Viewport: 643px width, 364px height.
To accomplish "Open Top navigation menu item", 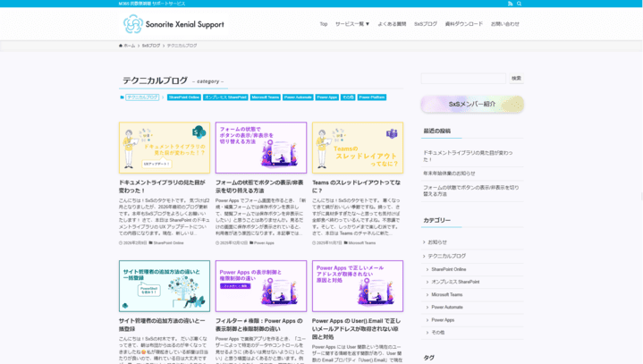I will pos(324,24).
